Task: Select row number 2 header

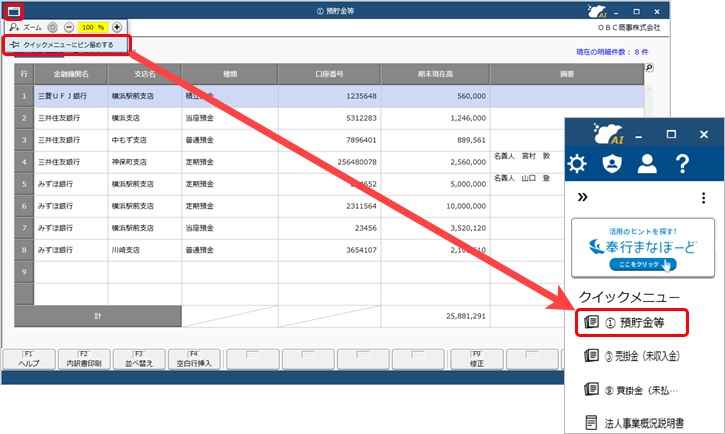Action: coord(24,118)
